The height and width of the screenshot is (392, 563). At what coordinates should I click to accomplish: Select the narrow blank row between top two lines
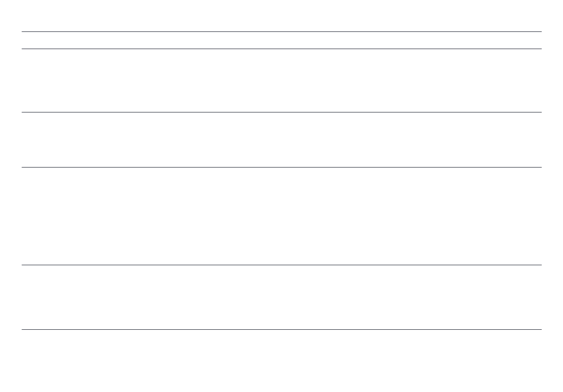pyautogui.click(x=281, y=40)
